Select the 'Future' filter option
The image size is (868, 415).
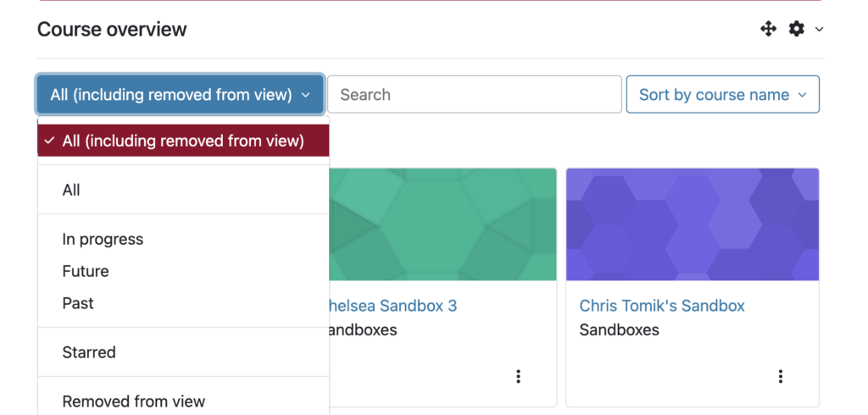(86, 271)
